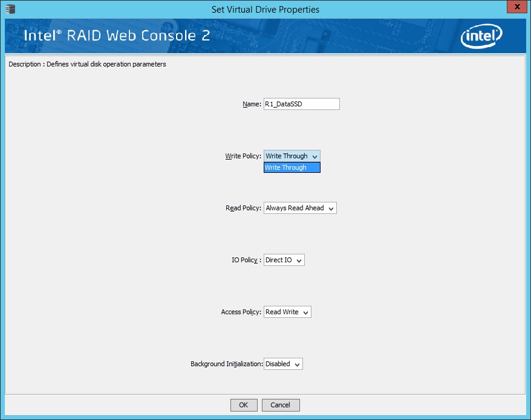The image size is (531, 420).
Task: Click the server icon in the title bar
Action: pyautogui.click(x=9, y=9)
